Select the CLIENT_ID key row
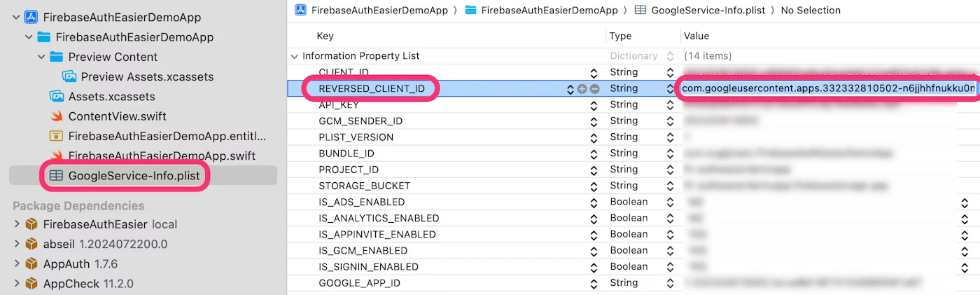This screenshot has width=980, height=295. coord(344,72)
